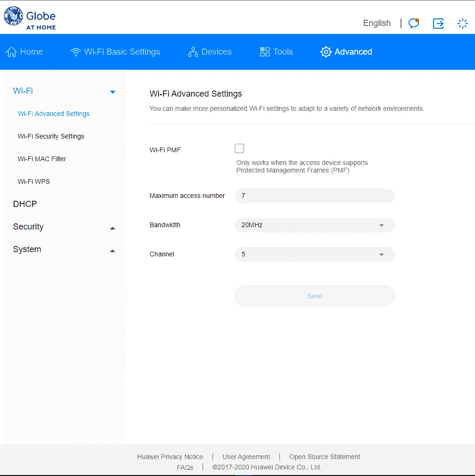Click the System sidebar heading

27,249
